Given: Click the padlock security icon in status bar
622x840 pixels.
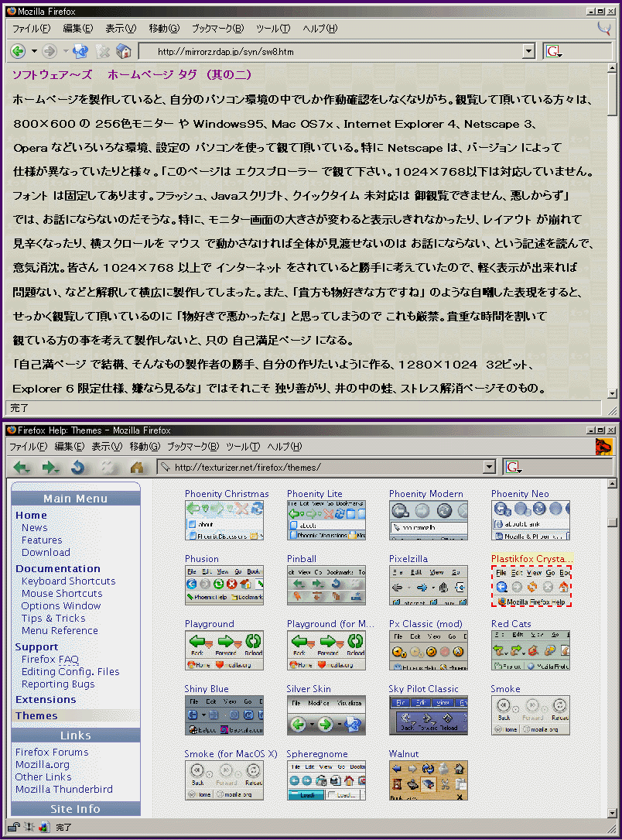Looking at the screenshot, I should point(14,827).
